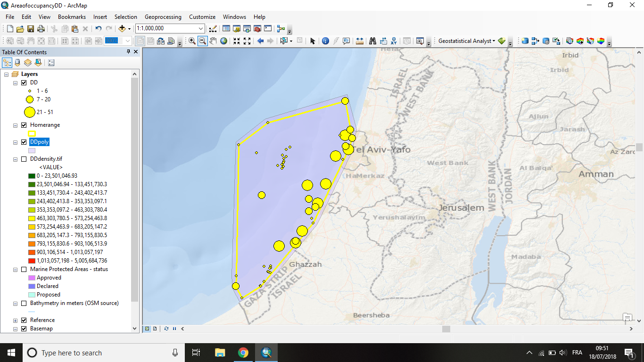Open the Geoprocessing menu

pyautogui.click(x=163, y=16)
